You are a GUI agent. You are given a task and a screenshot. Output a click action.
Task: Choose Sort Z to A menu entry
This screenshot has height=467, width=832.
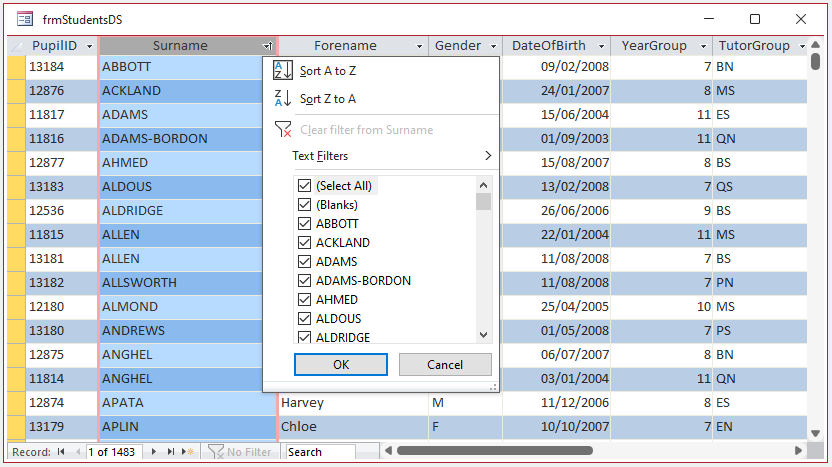coord(381,99)
